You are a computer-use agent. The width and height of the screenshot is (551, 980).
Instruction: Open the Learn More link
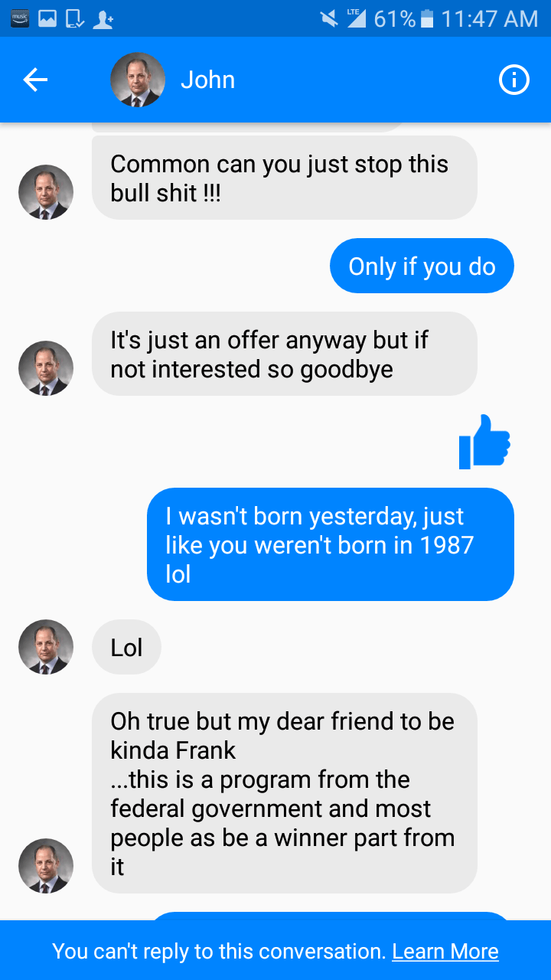445,951
